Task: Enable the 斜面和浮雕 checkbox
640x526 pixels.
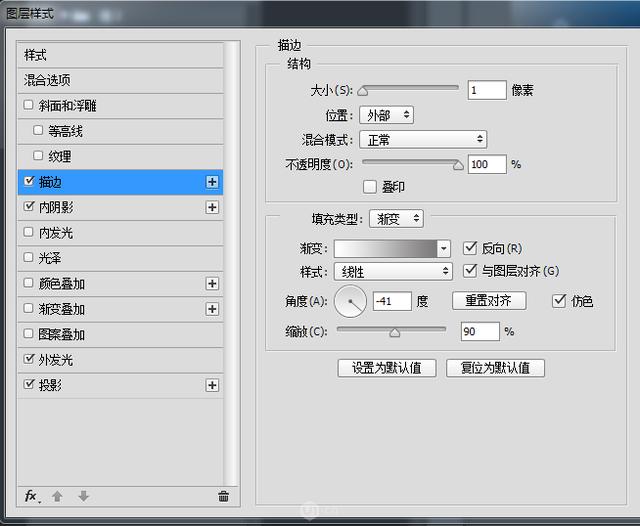Action: 28,105
